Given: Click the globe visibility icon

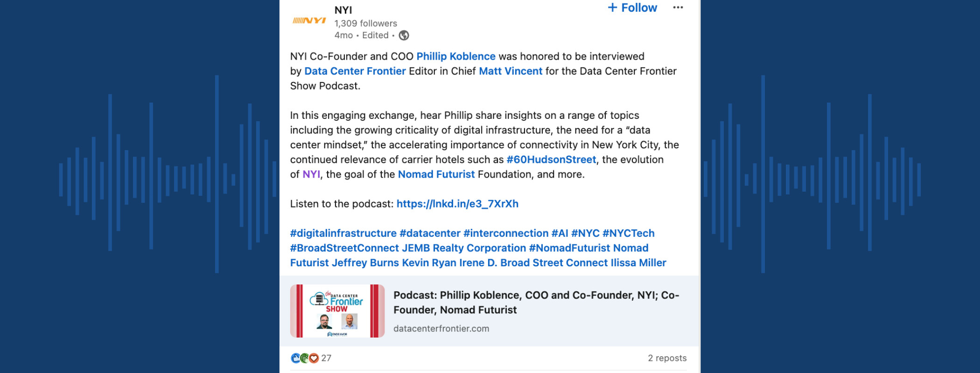Looking at the screenshot, I should tap(404, 35).
